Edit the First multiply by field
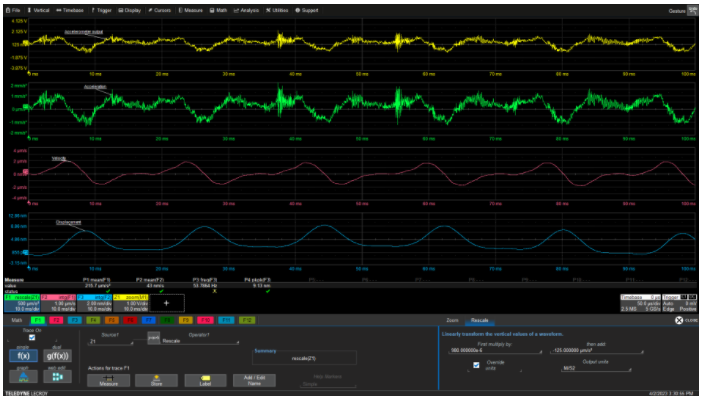Screen dimensions: 702x399 coord(495,351)
